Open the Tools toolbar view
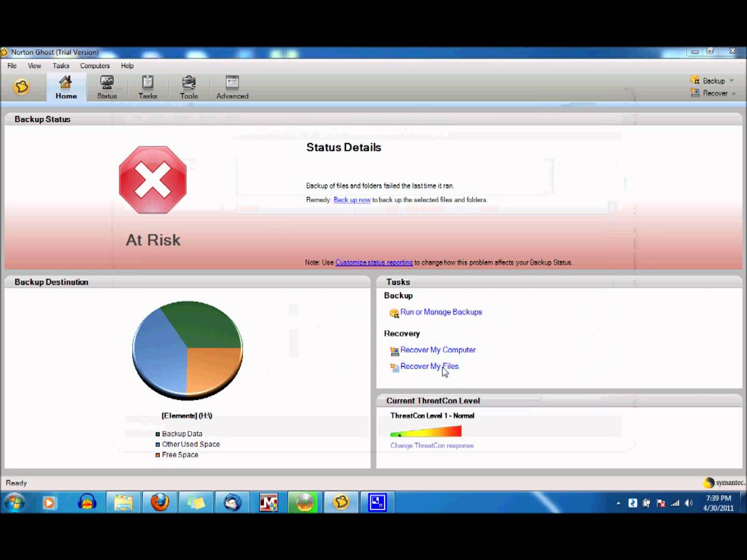 (x=189, y=87)
